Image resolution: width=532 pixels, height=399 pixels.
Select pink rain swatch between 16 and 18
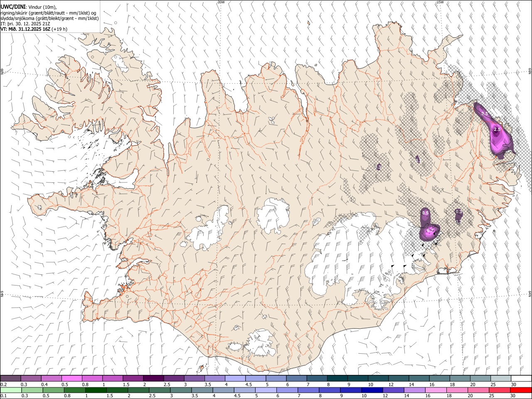pyautogui.click(x=436, y=390)
